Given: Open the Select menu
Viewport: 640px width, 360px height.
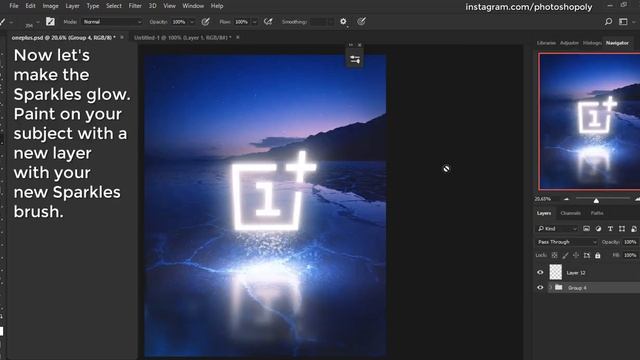Looking at the screenshot, I should (x=114, y=6).
